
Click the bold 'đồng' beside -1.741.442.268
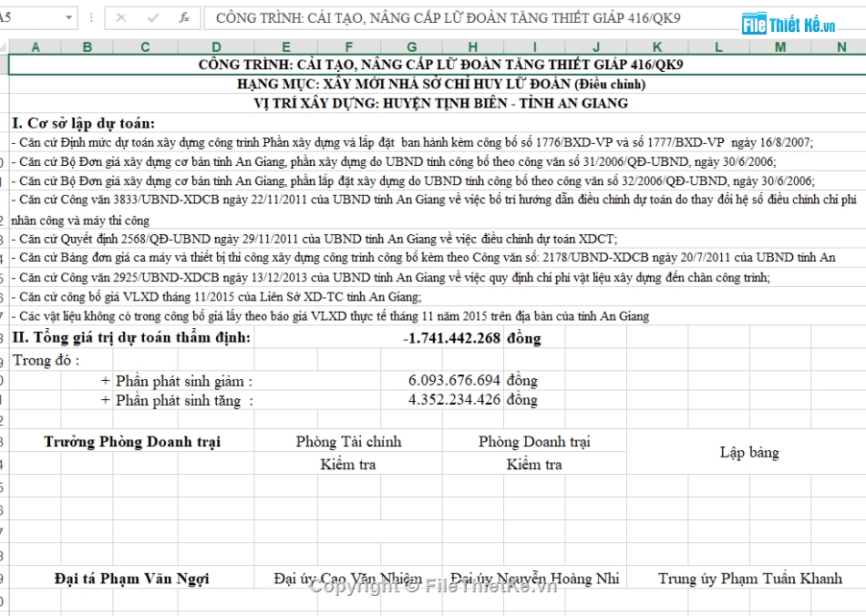tap(524, 338)
